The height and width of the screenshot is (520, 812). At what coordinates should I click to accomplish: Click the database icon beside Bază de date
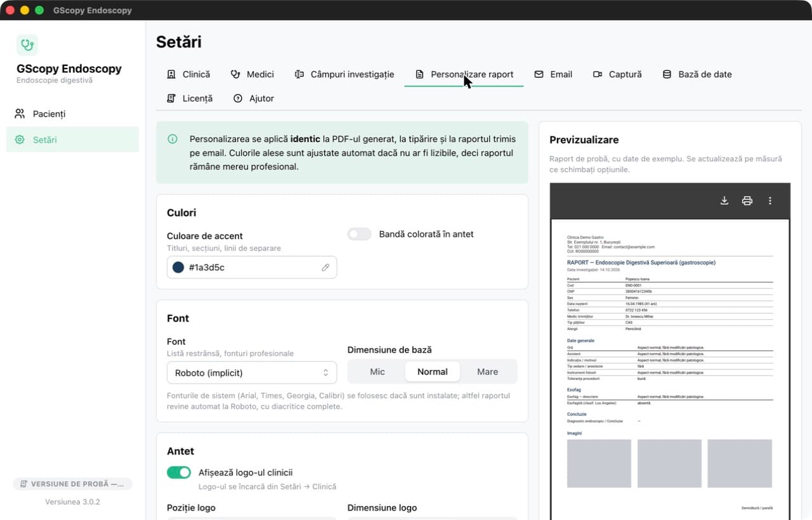(667, 74)
